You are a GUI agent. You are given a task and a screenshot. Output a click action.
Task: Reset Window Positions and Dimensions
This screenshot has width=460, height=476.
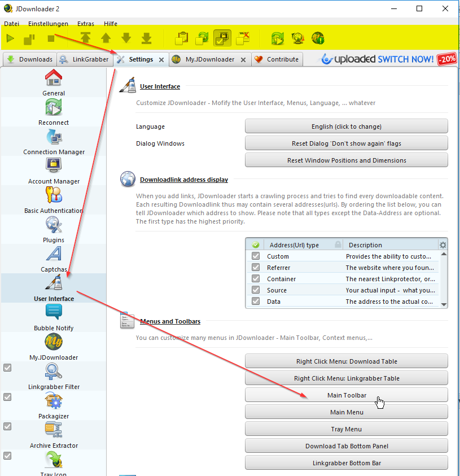tap(347, 160)
